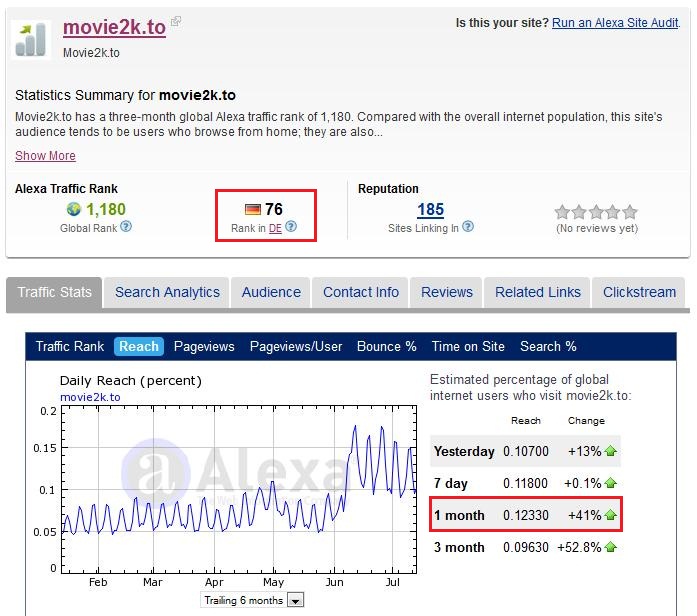The image size is (697, 616).
Task: Open the Trailing 6 months dropdown
Action: (x=252, y=600)
